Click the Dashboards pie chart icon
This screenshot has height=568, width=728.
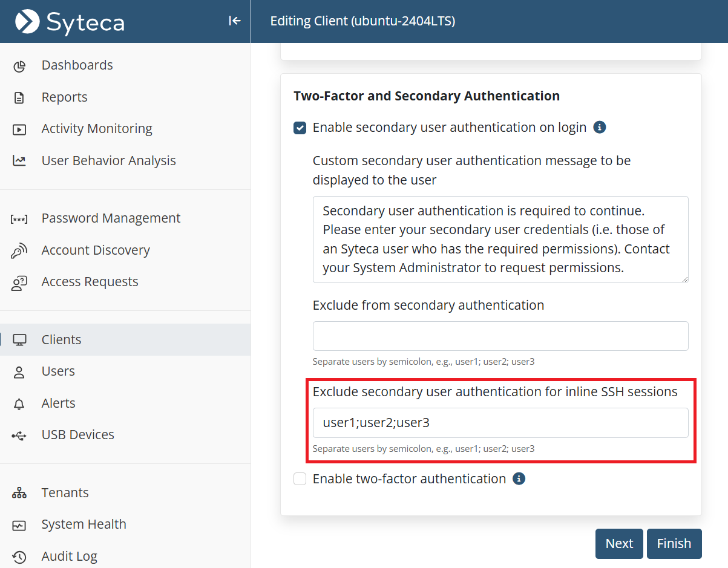pos(19,66)
